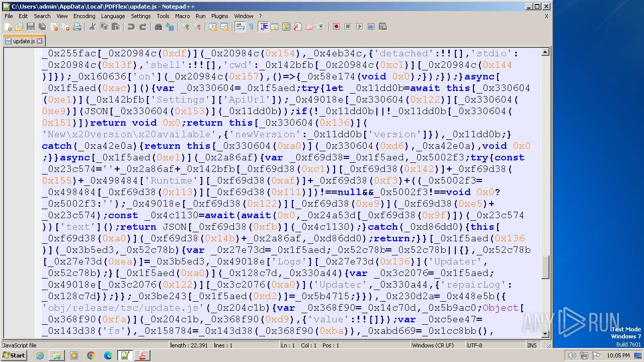The width and height of the screenshot is (644, 362).
Task: Stop macro recording square button
Action: click(x=348, y=27)
